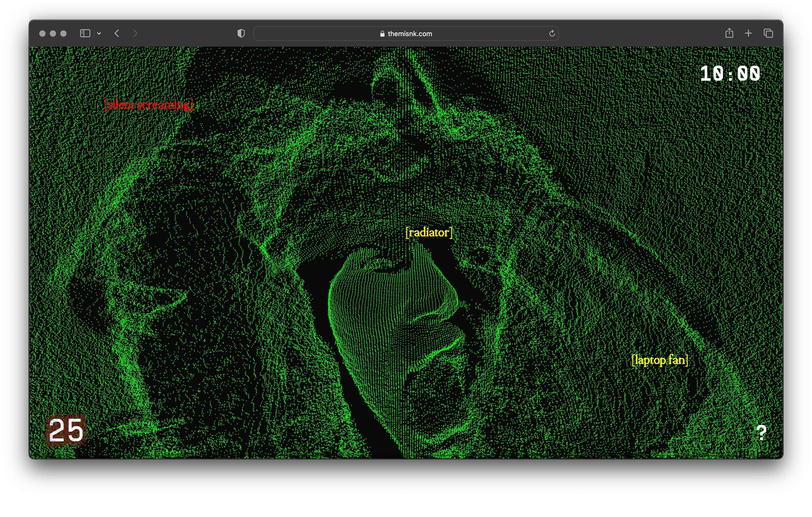This screenshot has height=517, width=812.
Task: Open help with the question mark
Action: coord(761,433)
